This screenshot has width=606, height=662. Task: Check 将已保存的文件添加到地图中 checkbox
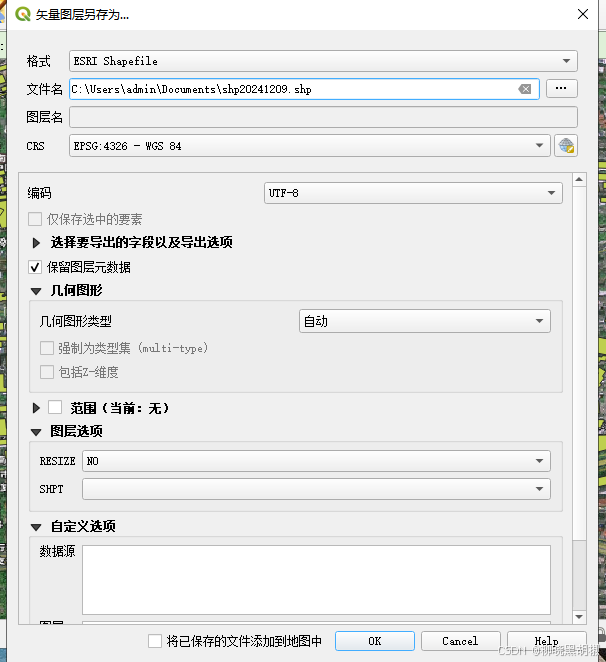point(155,641)
